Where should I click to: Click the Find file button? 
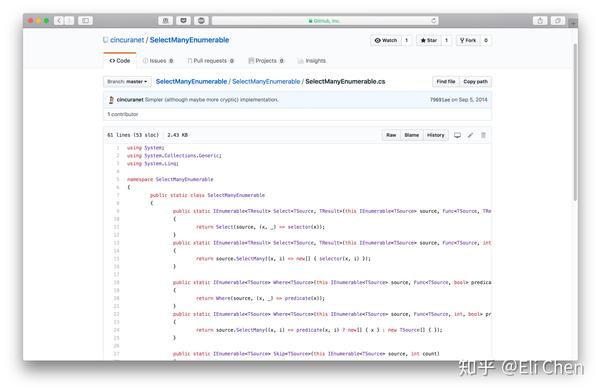446,82
